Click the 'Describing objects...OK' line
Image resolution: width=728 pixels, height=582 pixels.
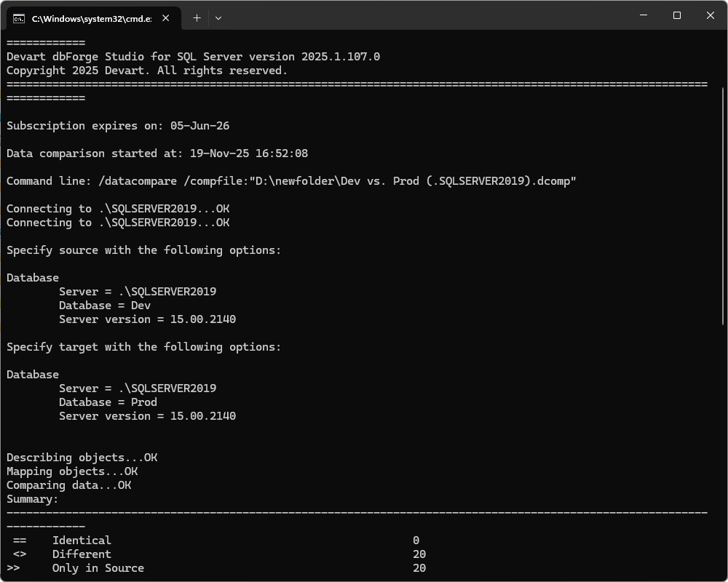click(82, 458)
